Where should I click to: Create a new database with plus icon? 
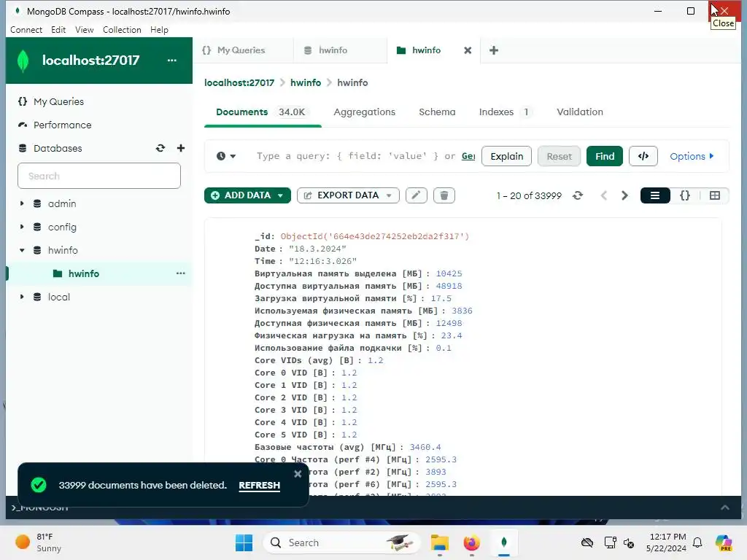point(181,148)
